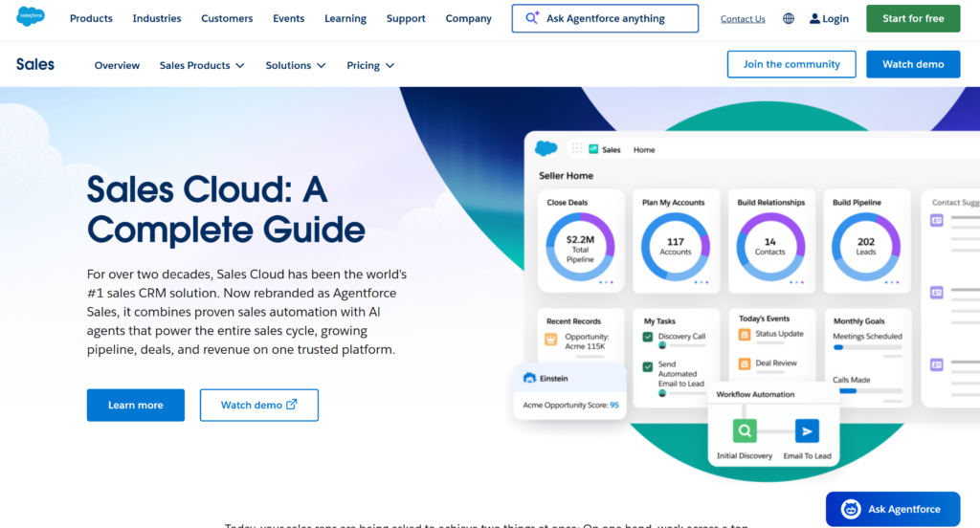Screen dimensions: 980x528
Task: Click the Status Update calendar icon
Action: [x=745, y=334]
